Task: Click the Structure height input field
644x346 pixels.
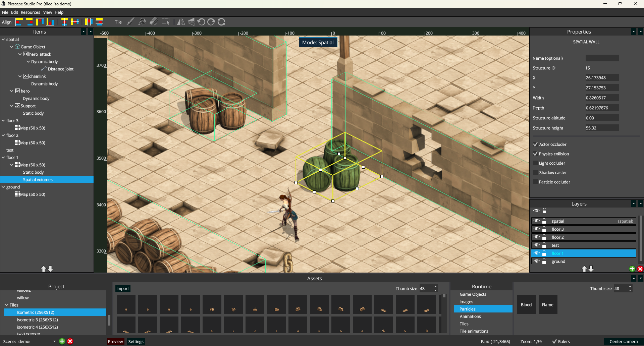Action: (x=602, y=128)
